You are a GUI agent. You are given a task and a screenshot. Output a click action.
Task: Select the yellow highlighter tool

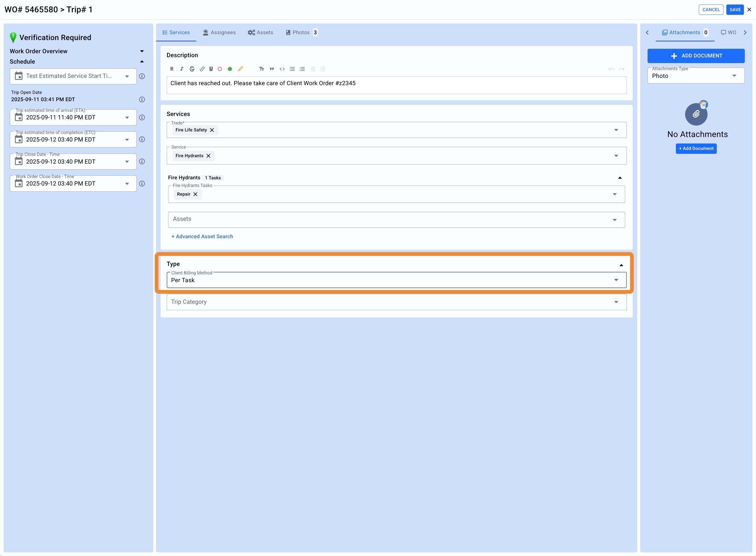(x=240, y=69)
